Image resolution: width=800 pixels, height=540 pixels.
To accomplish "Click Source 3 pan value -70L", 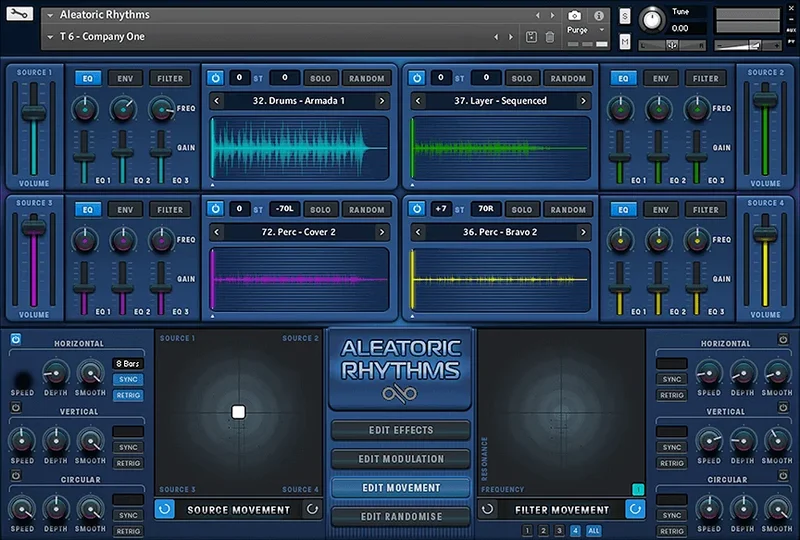I will (x=284, y=209).
